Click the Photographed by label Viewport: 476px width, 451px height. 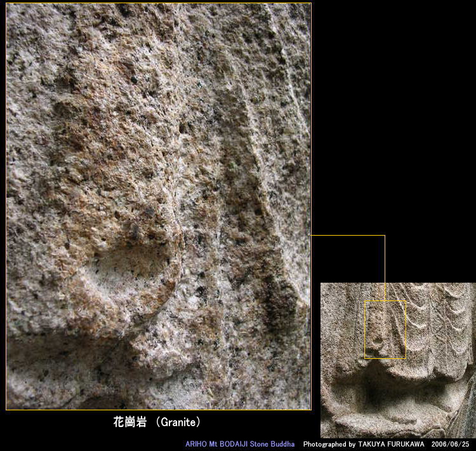tap(329, 444)
